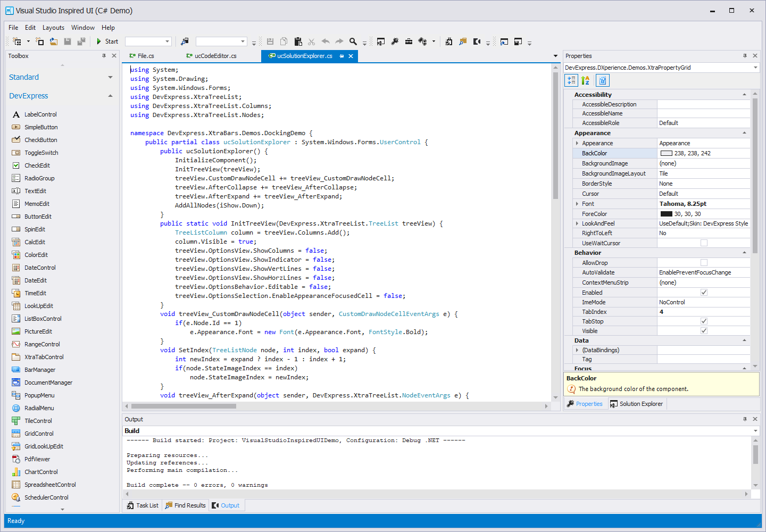Open the Find Results panel
Image resolution: width=766 pixels, height=532 pixels.
pos(185,505)
